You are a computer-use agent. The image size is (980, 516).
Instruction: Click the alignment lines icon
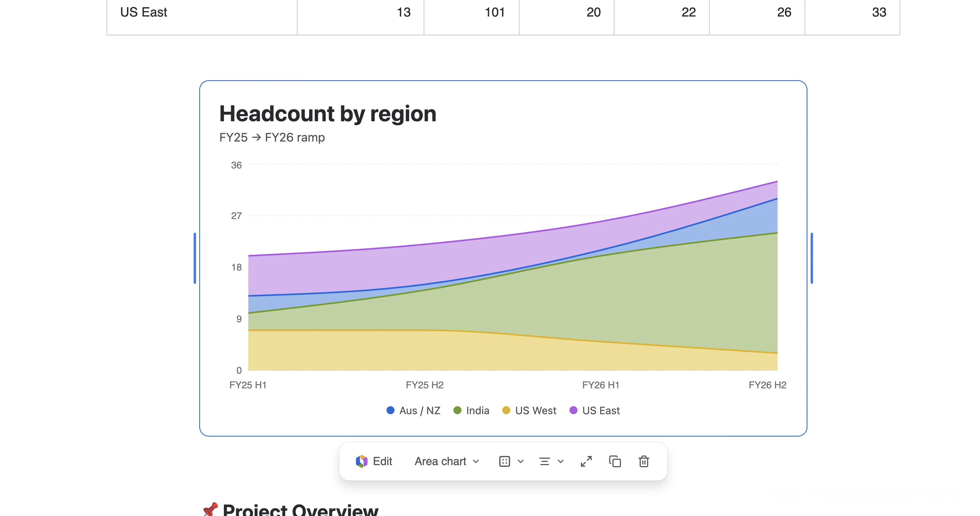click(544, 462)
